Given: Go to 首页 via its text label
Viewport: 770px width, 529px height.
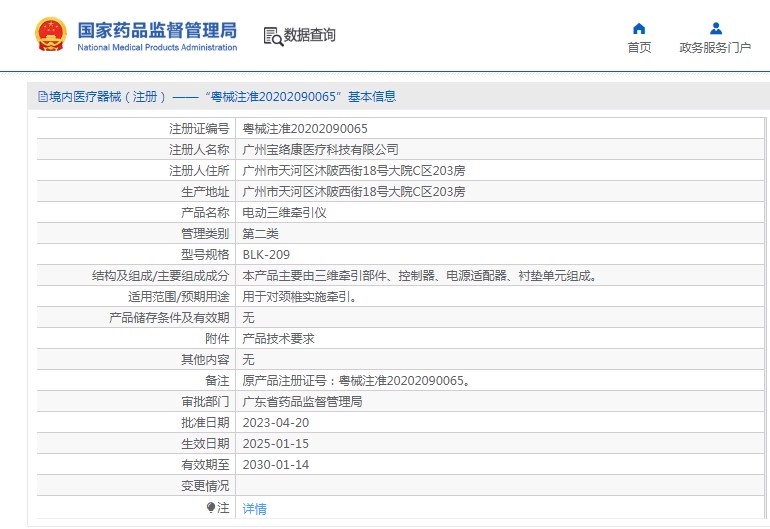Looking at the screenshot, I should pos(639,48).
